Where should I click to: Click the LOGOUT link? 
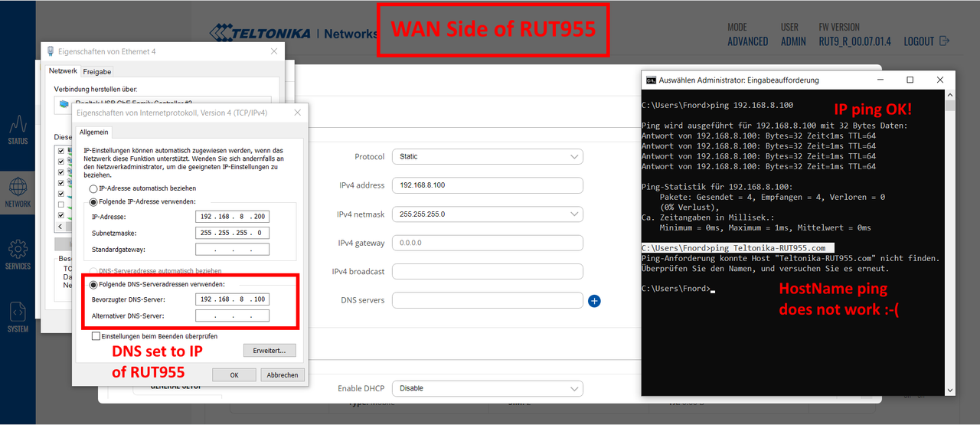click(919, 41)
